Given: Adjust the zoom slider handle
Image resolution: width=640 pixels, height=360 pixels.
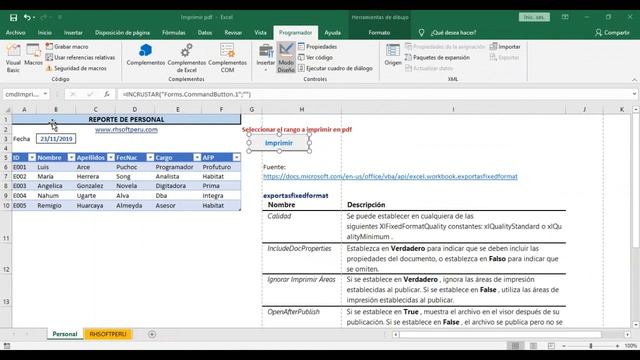Looking at the screenshot, I should click(x=591, y=346).
